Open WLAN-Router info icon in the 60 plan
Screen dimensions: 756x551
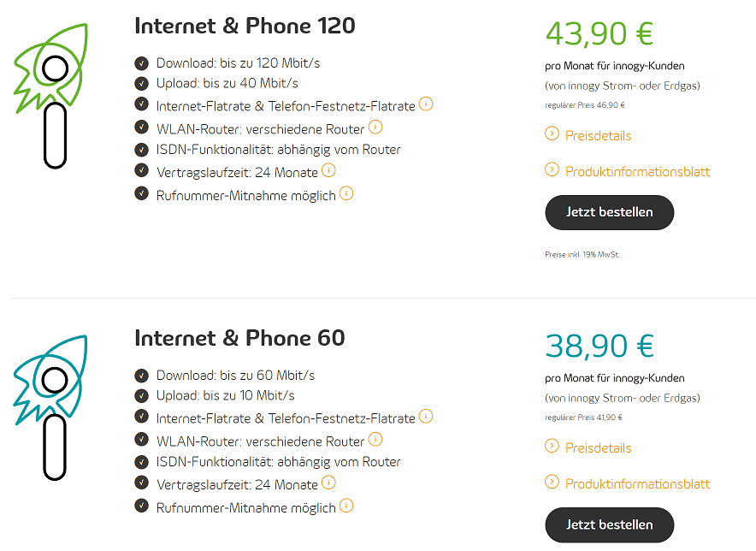click(x=375, y=440)
